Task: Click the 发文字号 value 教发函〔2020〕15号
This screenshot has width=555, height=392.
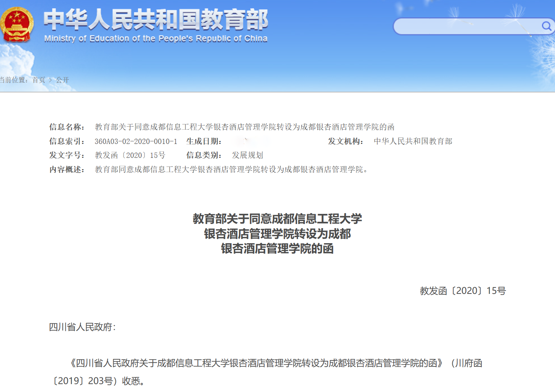Action: point(130,155)
